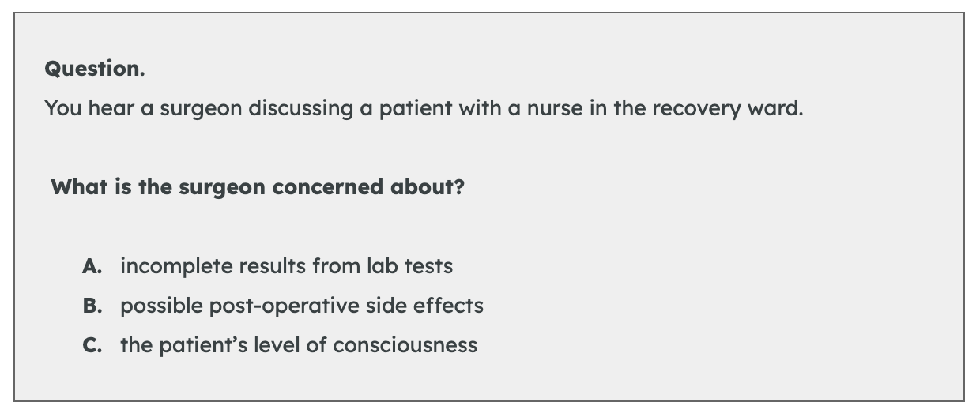The width and height of the screenshot is (980, 417).
Task: Click the "What is the surgeon concerned about?" prompt
Action: click(x=257, y=188)
